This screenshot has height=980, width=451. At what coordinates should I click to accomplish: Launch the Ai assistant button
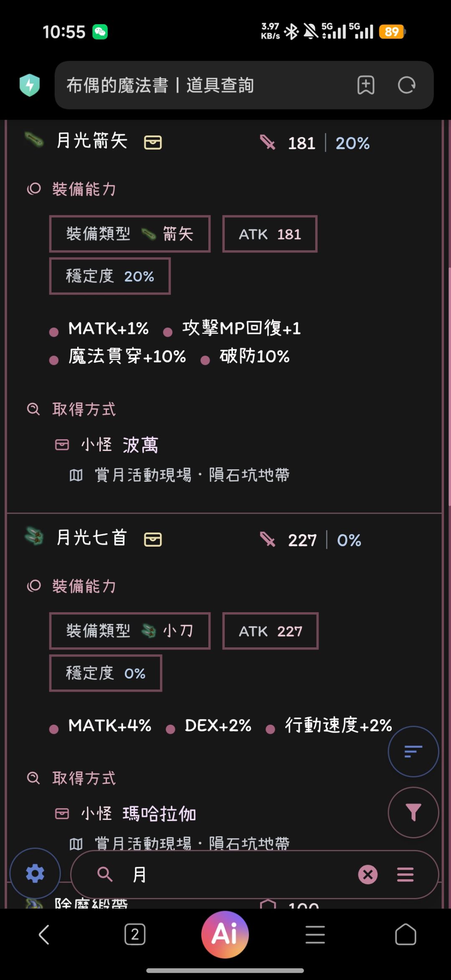coord(225,934)
